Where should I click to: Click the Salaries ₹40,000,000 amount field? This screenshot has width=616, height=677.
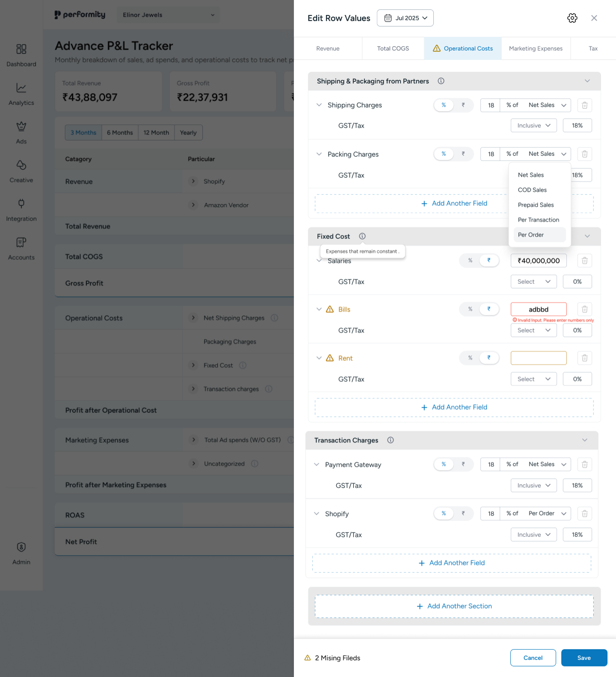click(539, 260)
